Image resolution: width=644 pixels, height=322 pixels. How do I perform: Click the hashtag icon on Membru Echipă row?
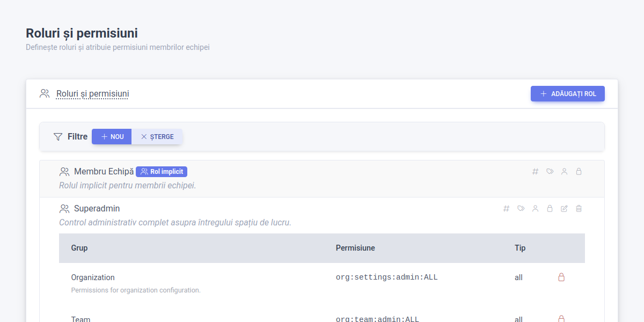click(535, 171)
